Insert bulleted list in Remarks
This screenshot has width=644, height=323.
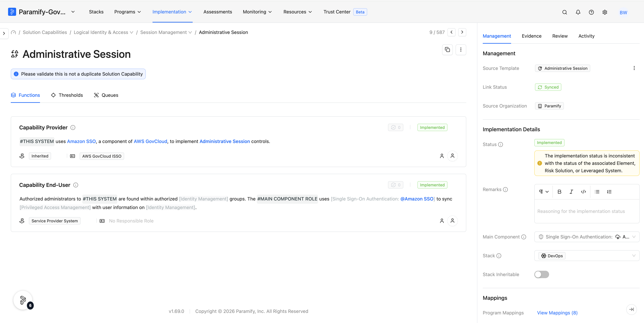point(597,192)
